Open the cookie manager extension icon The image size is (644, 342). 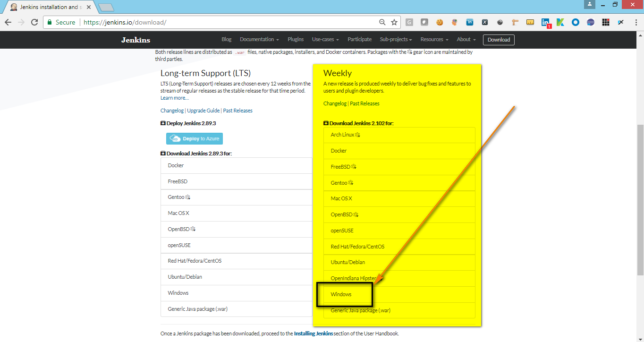(x=440, y=22)
